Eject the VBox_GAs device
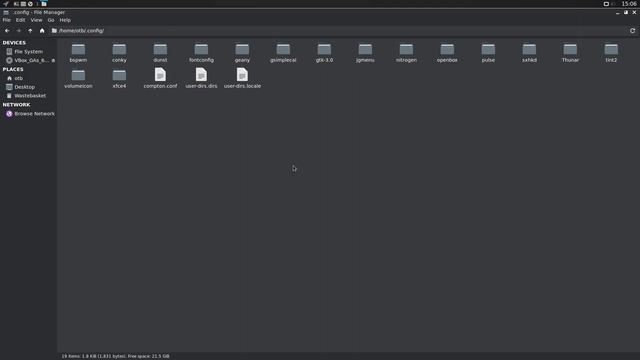 pos(53,60)
